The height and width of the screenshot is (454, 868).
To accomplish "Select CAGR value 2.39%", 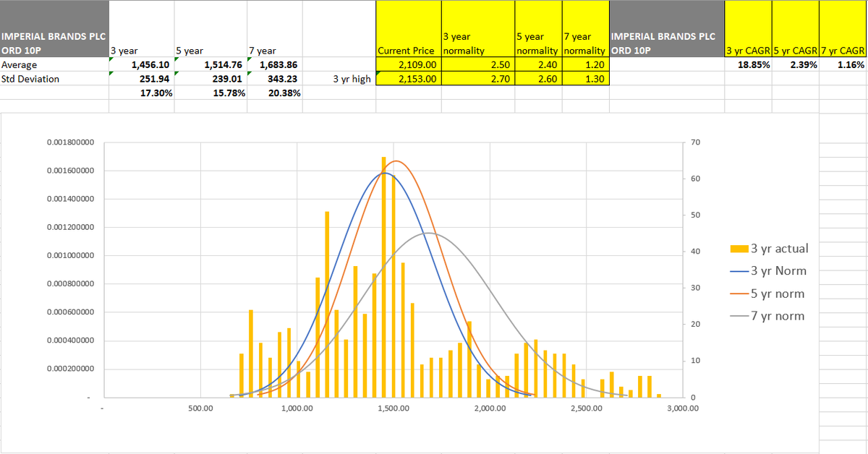I will [795, 65].
